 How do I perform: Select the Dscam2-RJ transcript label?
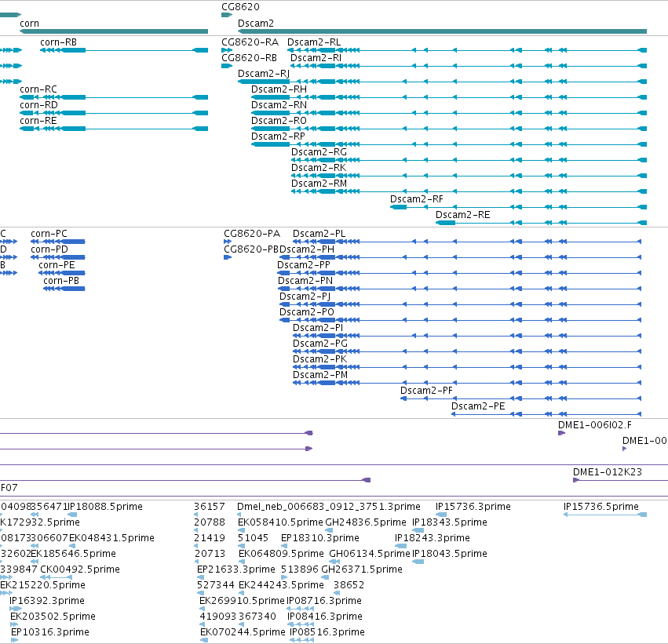click(264, 74)
